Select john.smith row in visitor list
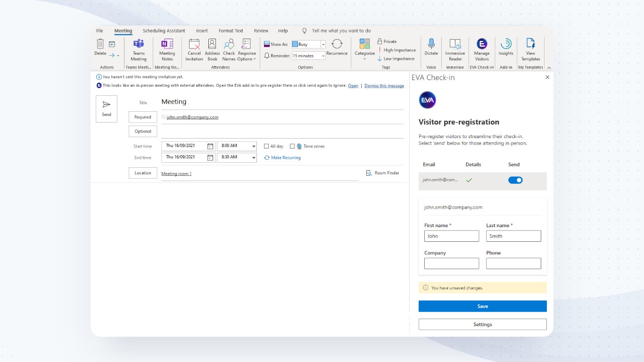 click(483, 181)
